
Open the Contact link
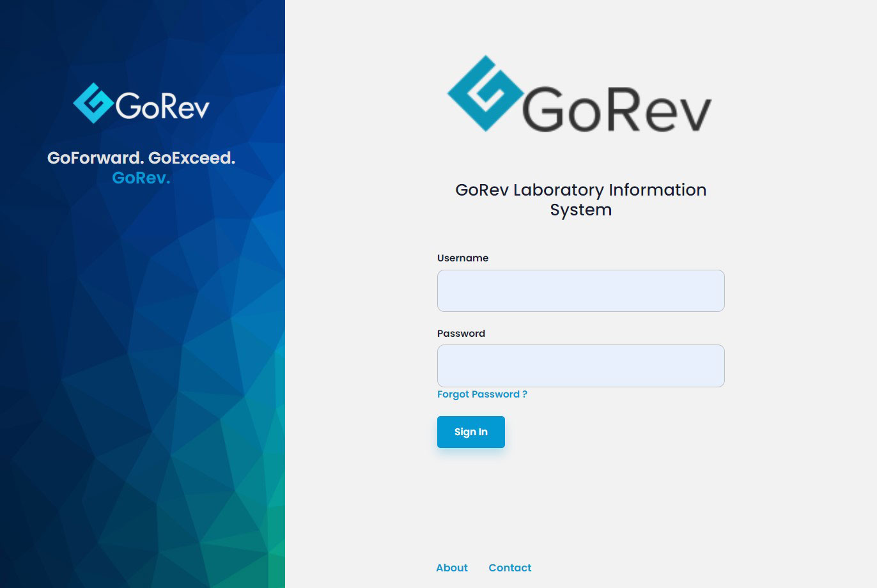pyautogui.click(x=509, y=568)
